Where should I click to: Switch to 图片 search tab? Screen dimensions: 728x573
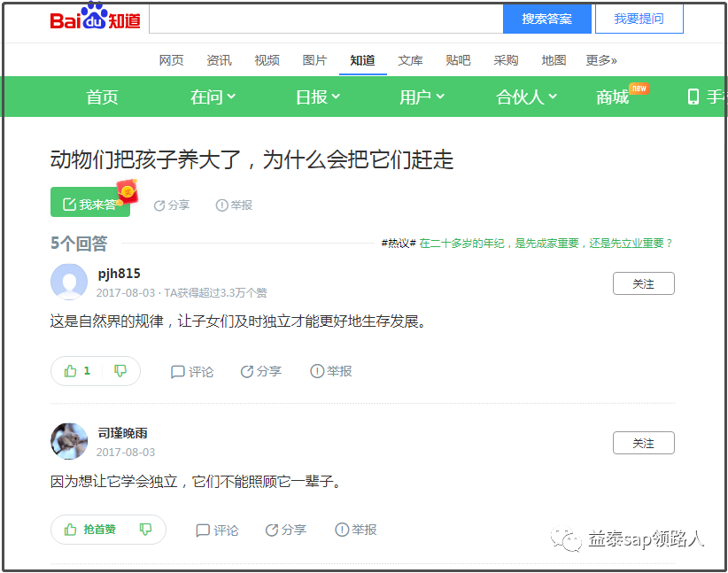point(314,60)
